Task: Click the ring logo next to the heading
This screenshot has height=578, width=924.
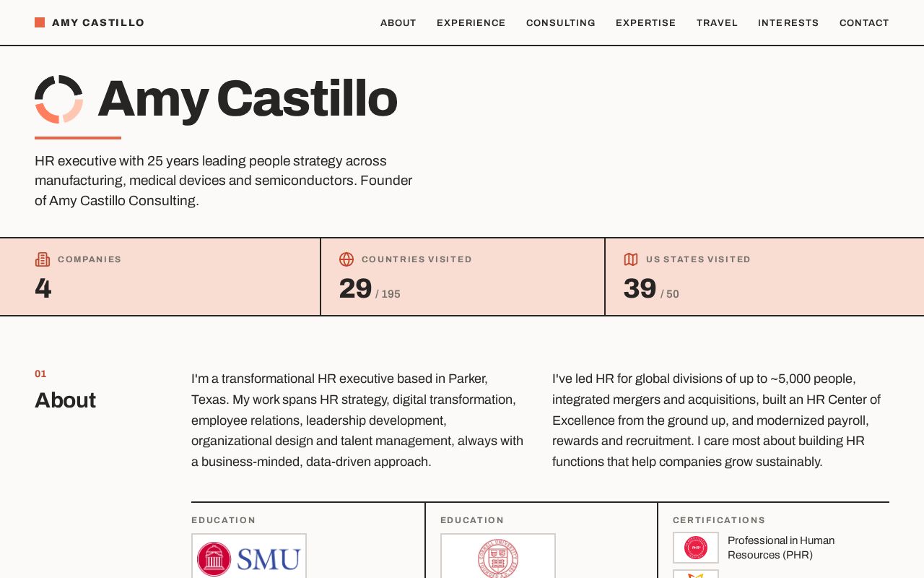Action: point(59,99)
